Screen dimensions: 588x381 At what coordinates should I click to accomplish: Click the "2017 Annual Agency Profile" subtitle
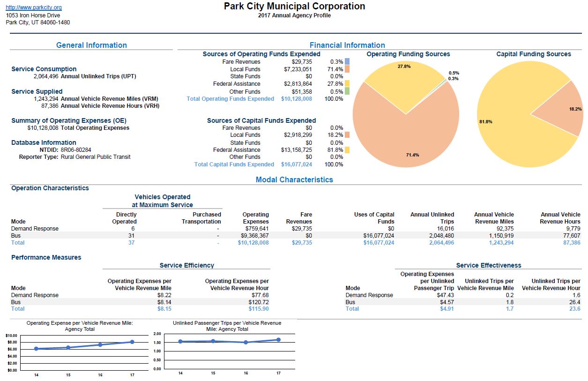pos(294,15)
